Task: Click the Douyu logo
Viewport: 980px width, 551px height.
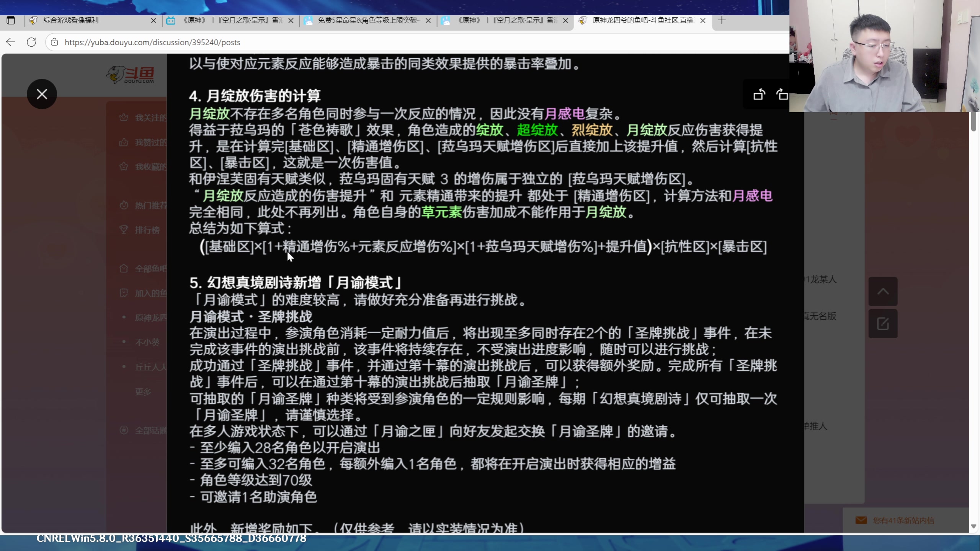Action: click(131, 75)
